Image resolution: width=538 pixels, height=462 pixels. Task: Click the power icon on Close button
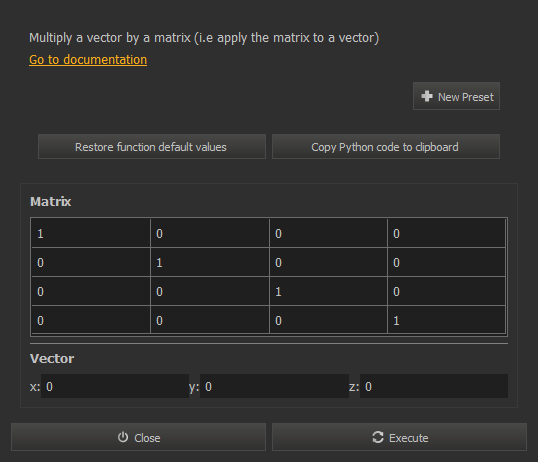(x=123, y=437)
